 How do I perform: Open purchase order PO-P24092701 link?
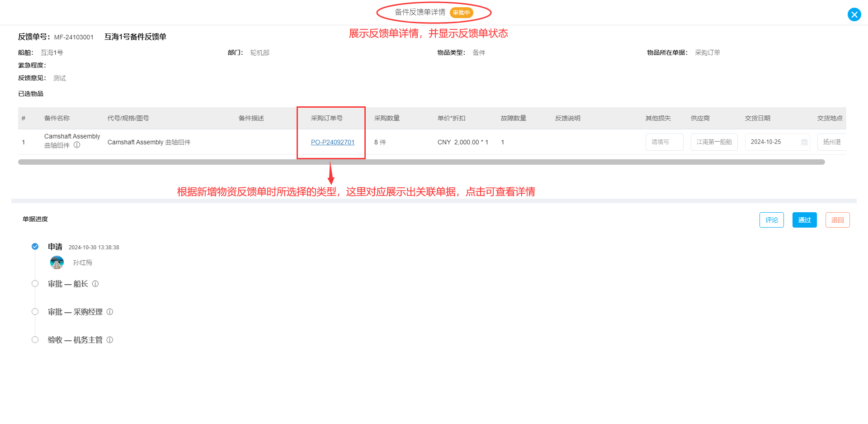[x=333, y=142]
